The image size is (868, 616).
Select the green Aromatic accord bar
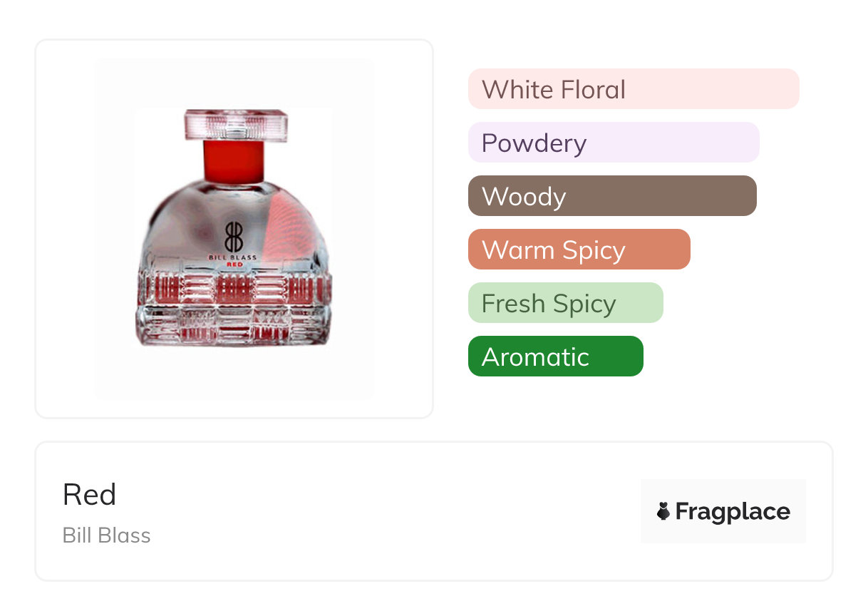coord(556,356)
